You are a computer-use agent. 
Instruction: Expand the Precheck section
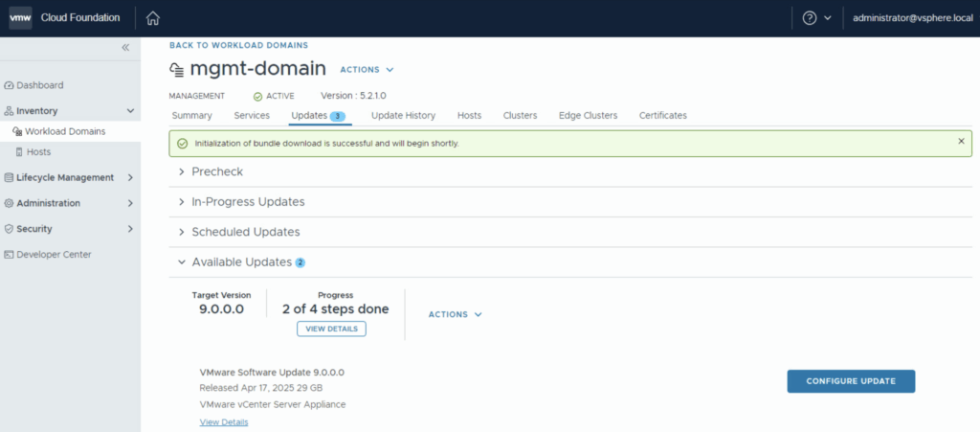pyautogui.click(x=183, y=172)
